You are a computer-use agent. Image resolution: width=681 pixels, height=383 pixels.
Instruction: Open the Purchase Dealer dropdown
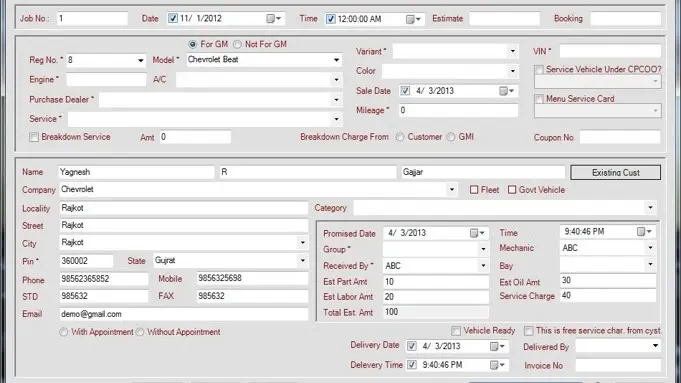[x=337, y=100]
